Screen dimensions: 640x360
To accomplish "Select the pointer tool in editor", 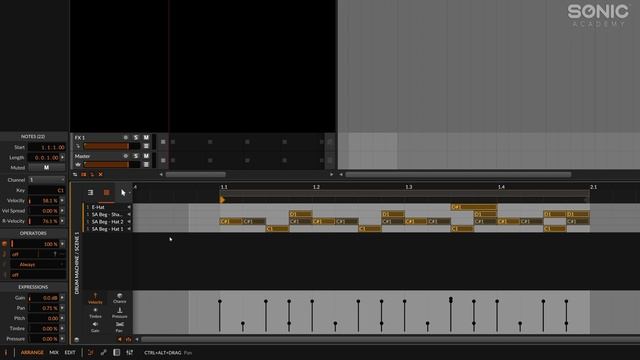I will point(123,192).
